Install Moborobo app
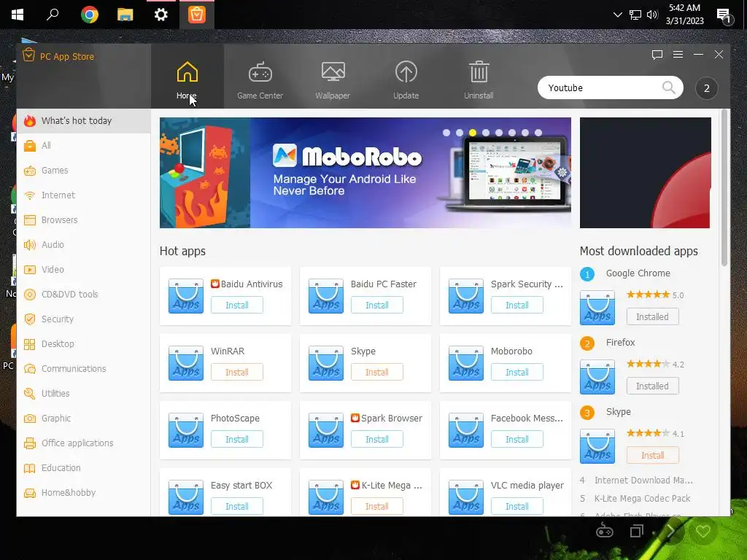 click(517, 373)
